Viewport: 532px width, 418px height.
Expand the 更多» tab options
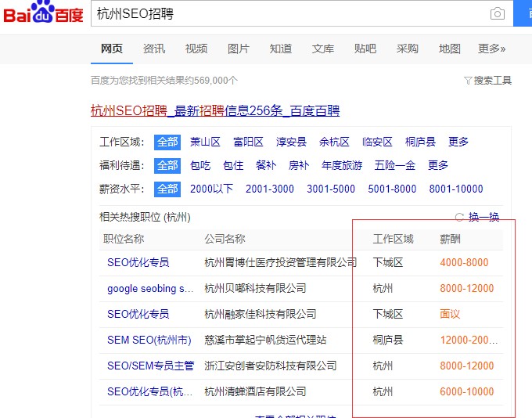491,49
